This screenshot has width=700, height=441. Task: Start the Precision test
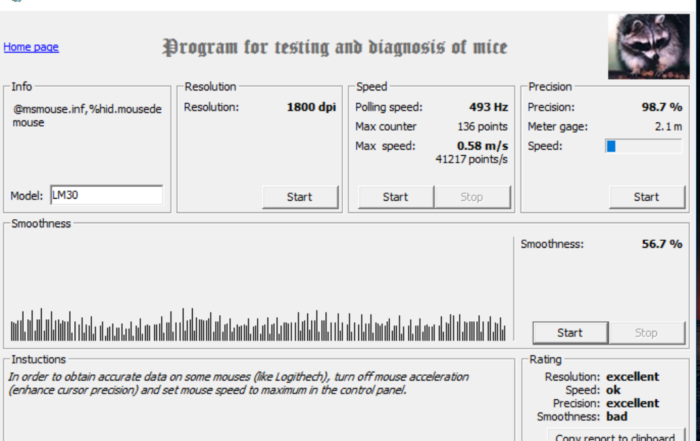(x=646, y=197)
